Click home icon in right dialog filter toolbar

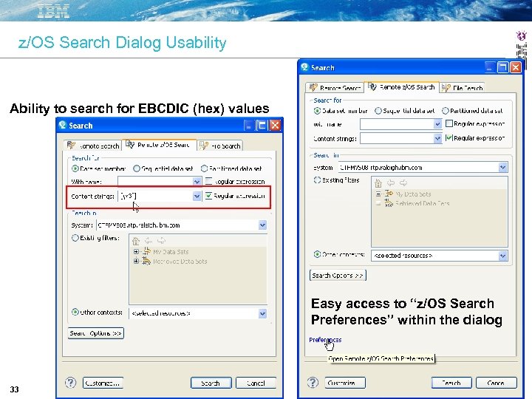tap(378, 183)
